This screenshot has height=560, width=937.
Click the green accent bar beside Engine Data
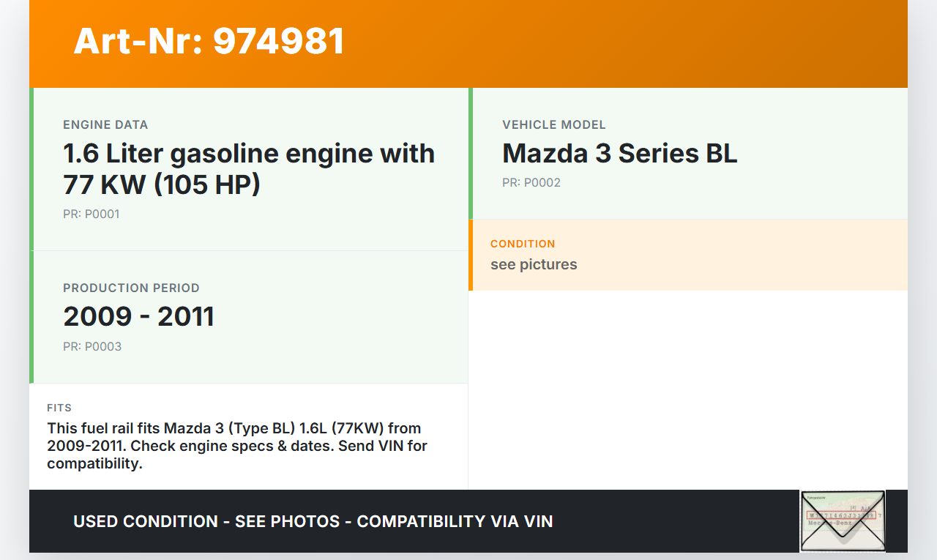(x=31, y=169)
